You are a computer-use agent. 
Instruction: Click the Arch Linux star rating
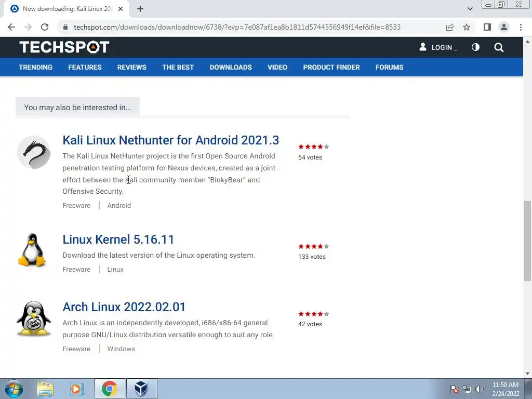313,314
